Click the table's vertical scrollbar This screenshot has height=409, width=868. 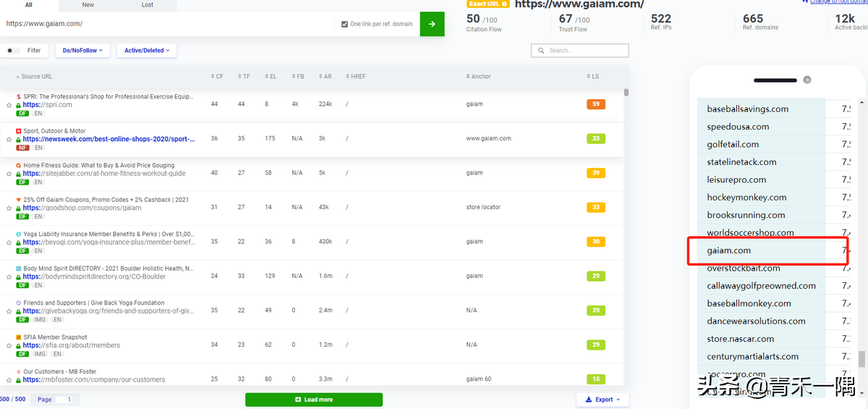[x=626, y=92]
